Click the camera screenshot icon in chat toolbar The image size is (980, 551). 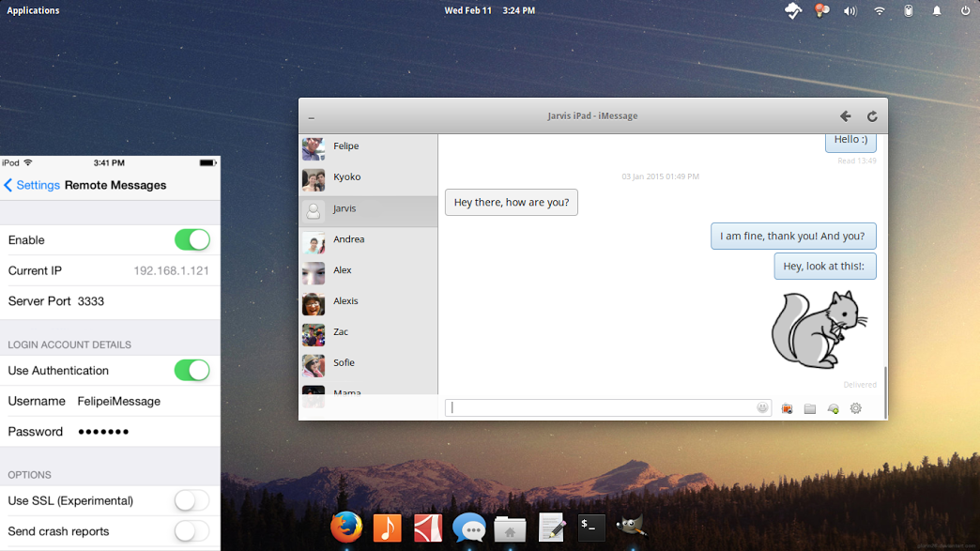787,409
